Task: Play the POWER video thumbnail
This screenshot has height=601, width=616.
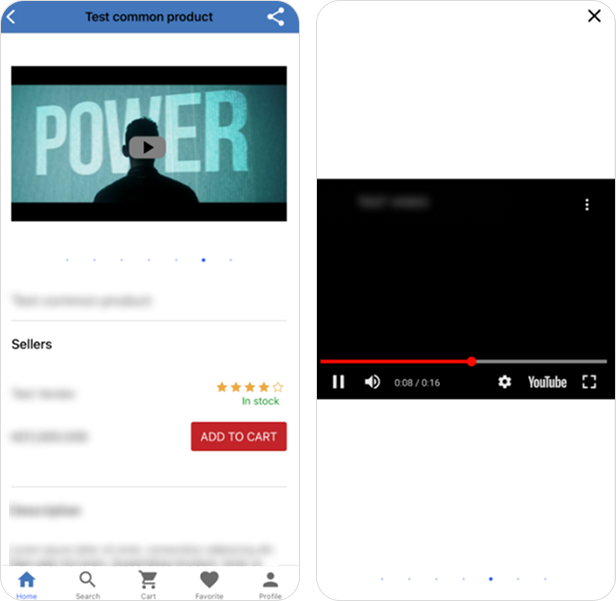Action: pos(147,147)
